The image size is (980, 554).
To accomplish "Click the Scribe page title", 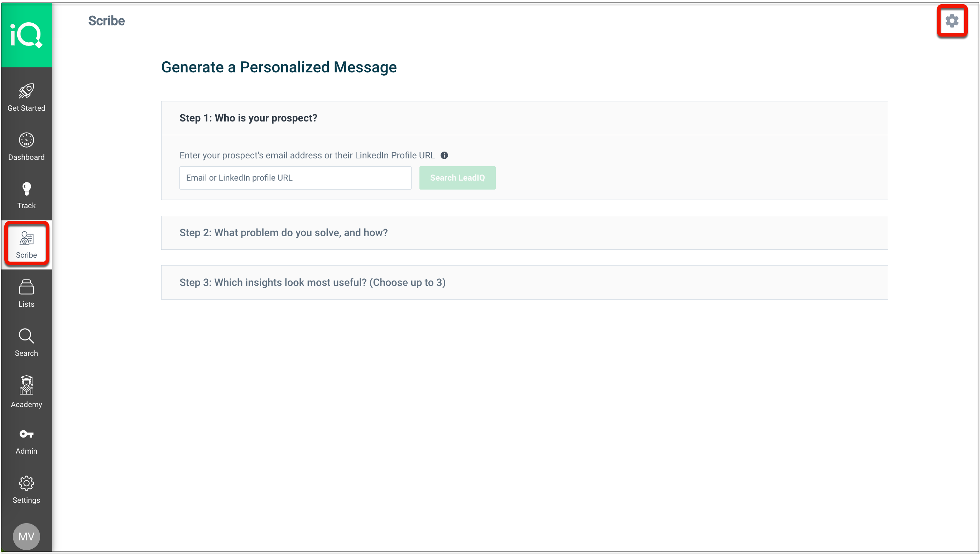I will coord(106,20).
